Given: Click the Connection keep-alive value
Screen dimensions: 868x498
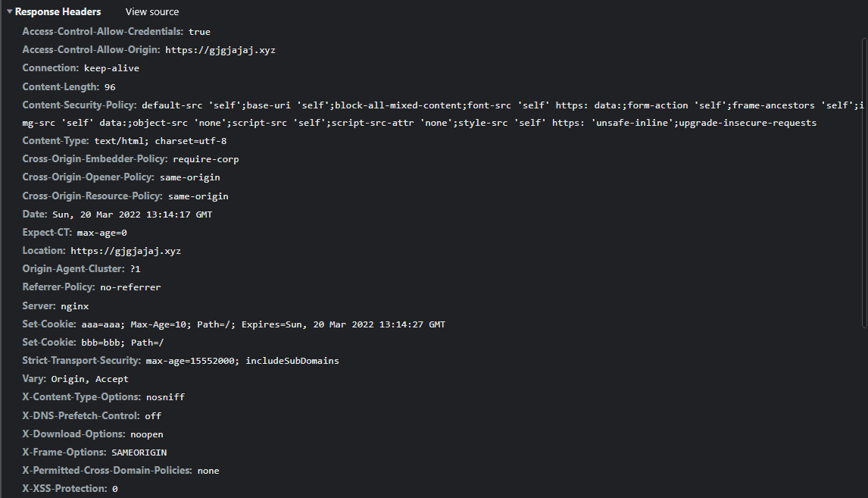Looking at the screenshot, I should [x=111, y=68].
